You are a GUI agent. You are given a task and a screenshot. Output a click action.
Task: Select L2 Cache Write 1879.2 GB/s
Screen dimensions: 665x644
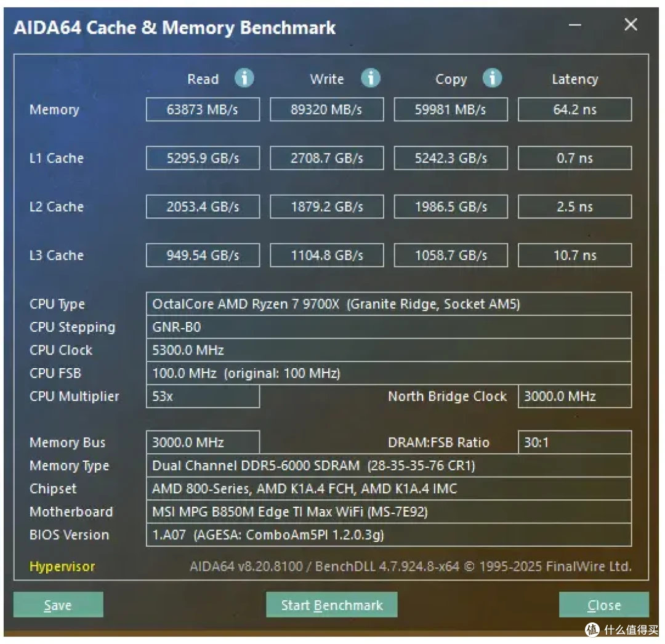(x=326, y=206)
